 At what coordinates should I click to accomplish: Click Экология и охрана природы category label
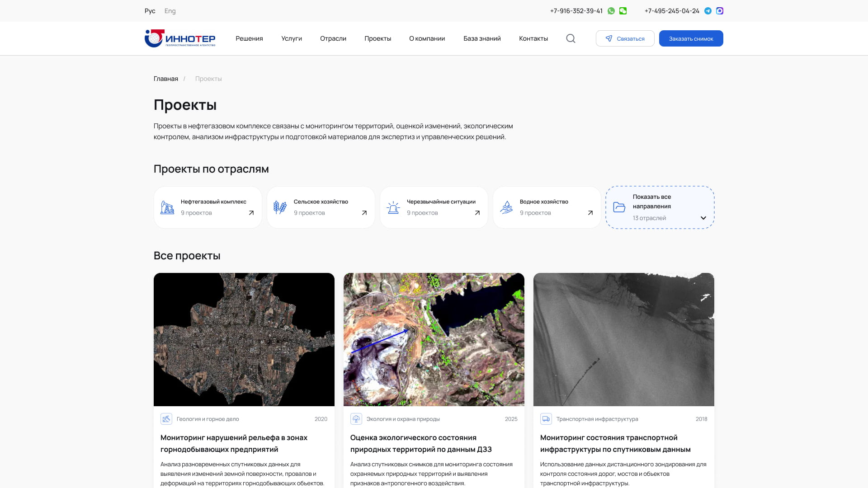(403, 419)
